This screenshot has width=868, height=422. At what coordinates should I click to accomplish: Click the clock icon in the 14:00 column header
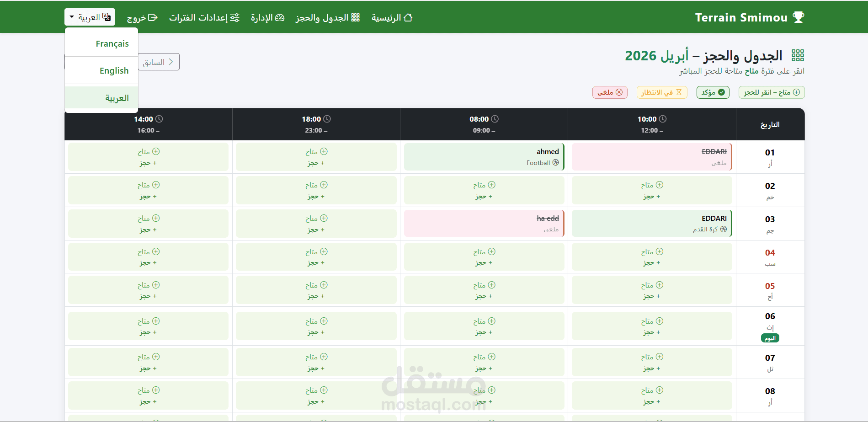[x=159, y=118]
